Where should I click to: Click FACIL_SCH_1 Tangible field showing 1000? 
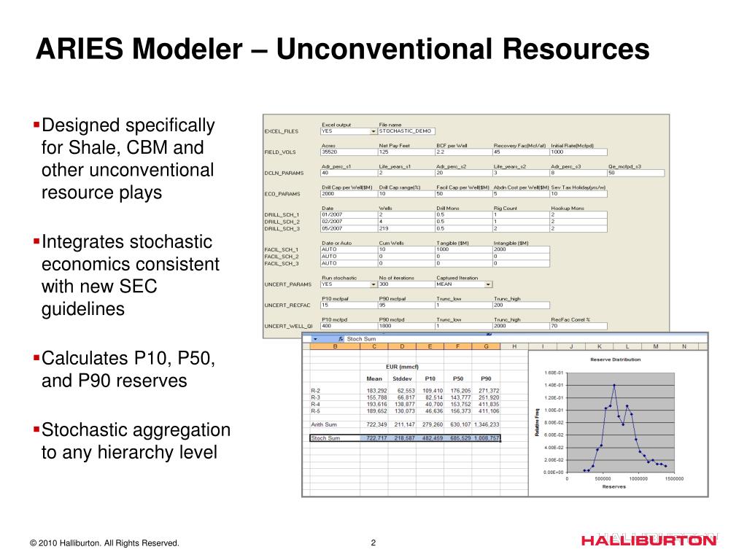[x=463, y=249]
